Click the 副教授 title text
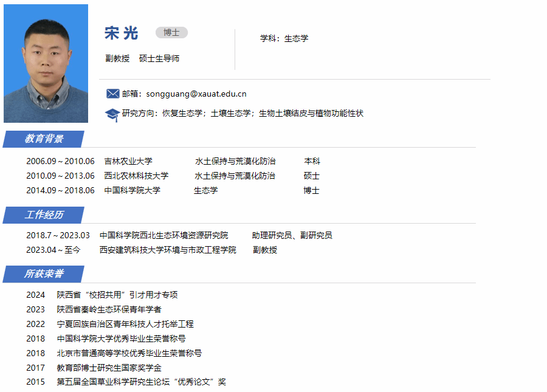The image size is (547, 392). tap(117, 59)
